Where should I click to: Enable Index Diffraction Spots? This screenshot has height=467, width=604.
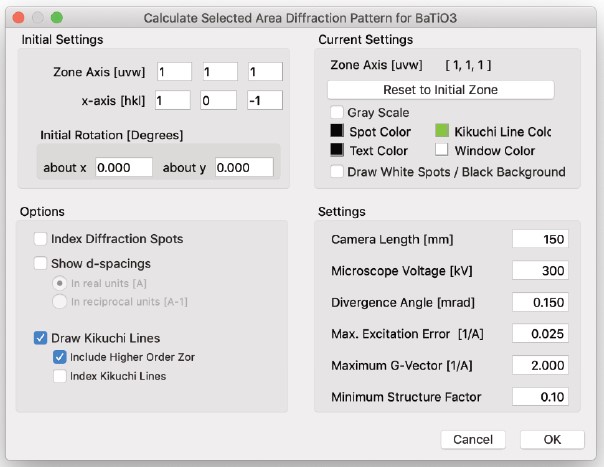tap(41, 239)
